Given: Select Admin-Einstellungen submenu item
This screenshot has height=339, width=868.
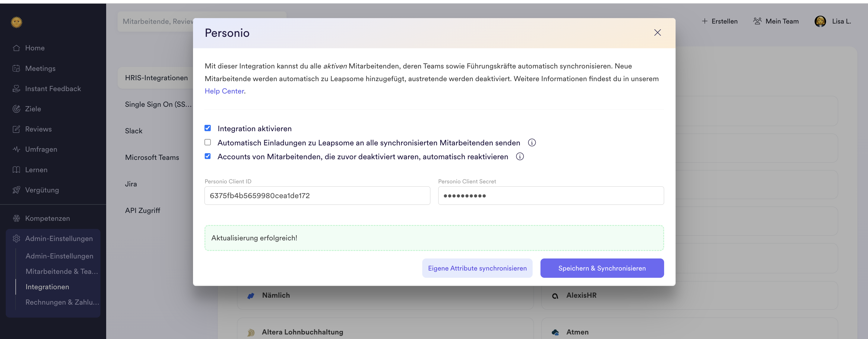Looking at the screenshot, I should click(x=59, y=256).
